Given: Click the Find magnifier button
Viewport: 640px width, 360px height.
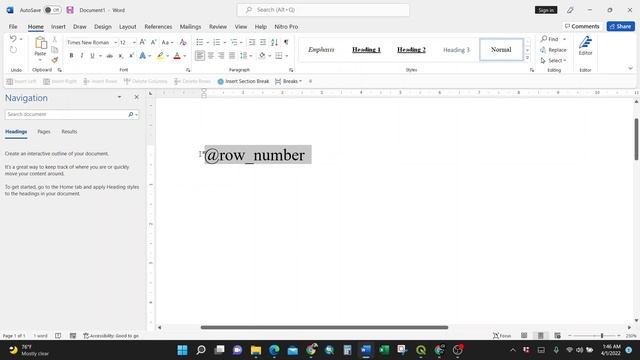Looking at the screenshot, I should tap(549, 39).
